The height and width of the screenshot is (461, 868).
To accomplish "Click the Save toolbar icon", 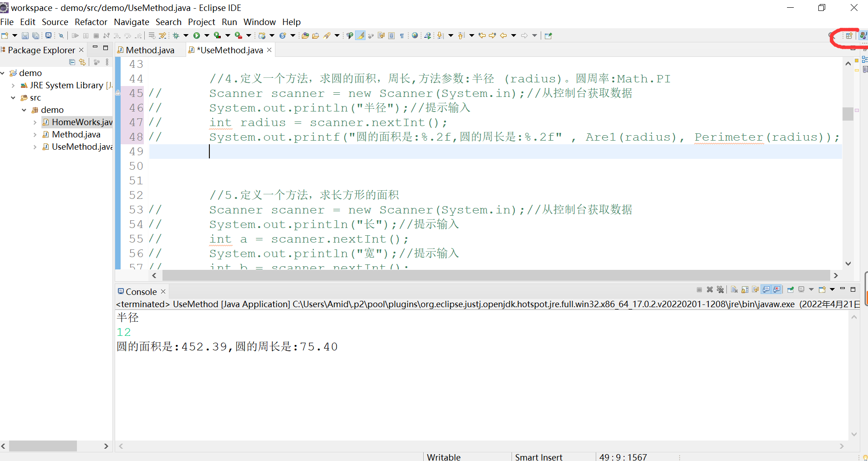I will (x=25, y=35).
